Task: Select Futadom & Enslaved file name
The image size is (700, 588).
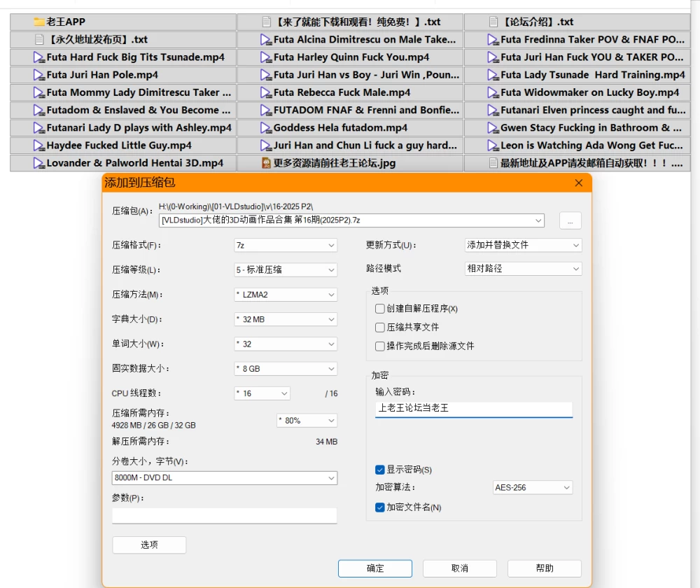Action: click(x=139, y=111)
